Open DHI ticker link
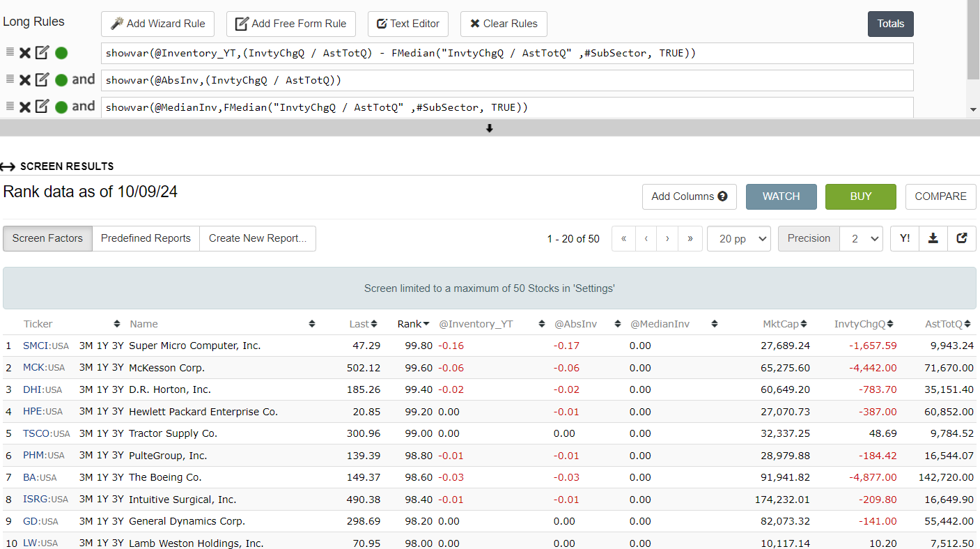Screen dimensions: 980x549 point(42,390)
